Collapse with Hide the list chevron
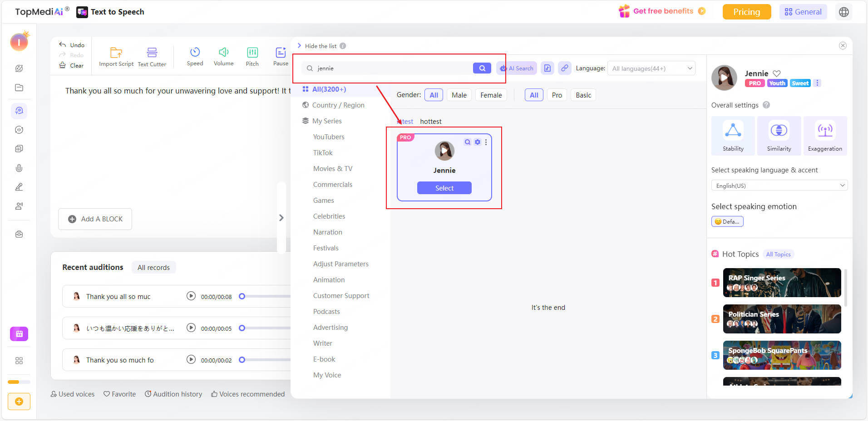The height and width of the screenshot is (421, 868). [299, 45]
